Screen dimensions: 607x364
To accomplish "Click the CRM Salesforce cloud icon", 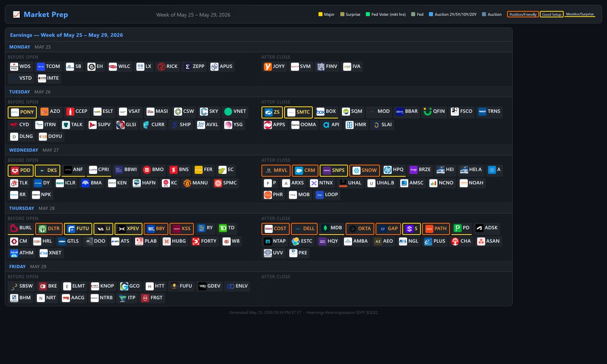I will click(x=298, y=170).
